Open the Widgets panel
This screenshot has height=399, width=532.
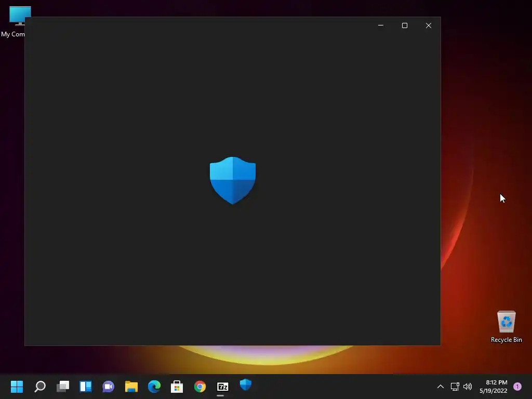coord(86,387)
